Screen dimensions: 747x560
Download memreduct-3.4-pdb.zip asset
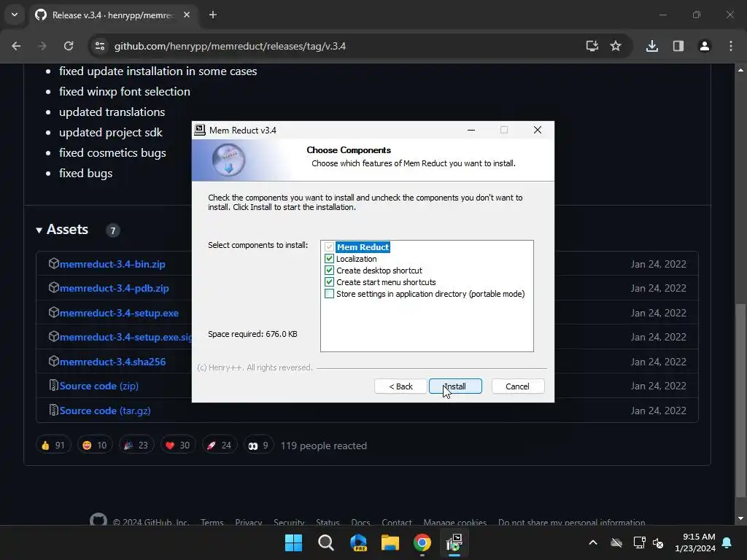point(115,288)
